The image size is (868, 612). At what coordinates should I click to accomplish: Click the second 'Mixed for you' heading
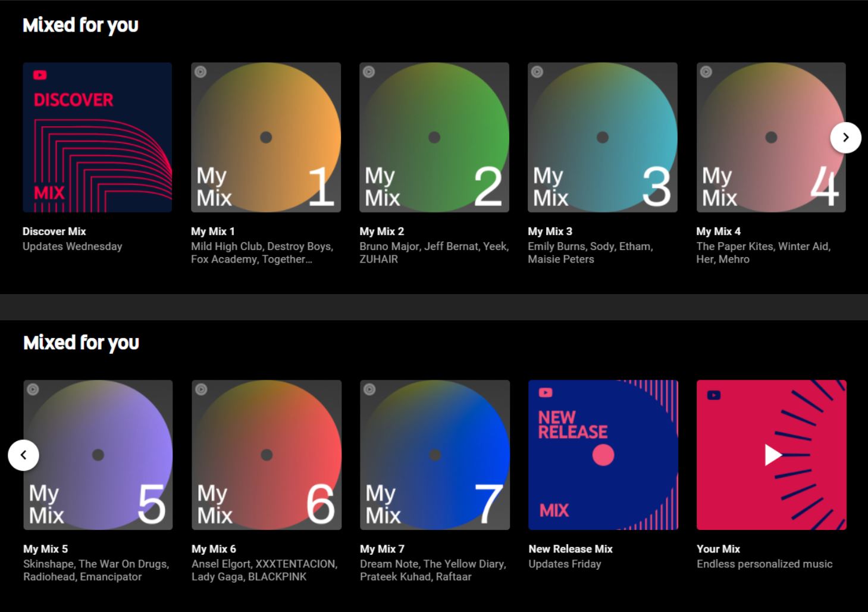point(81,342)
